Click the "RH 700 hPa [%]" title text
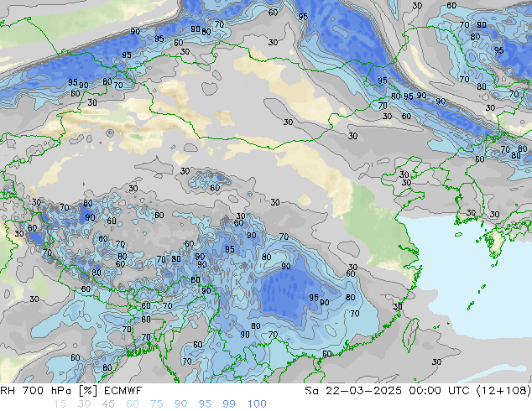 click(x=49, y=391)
